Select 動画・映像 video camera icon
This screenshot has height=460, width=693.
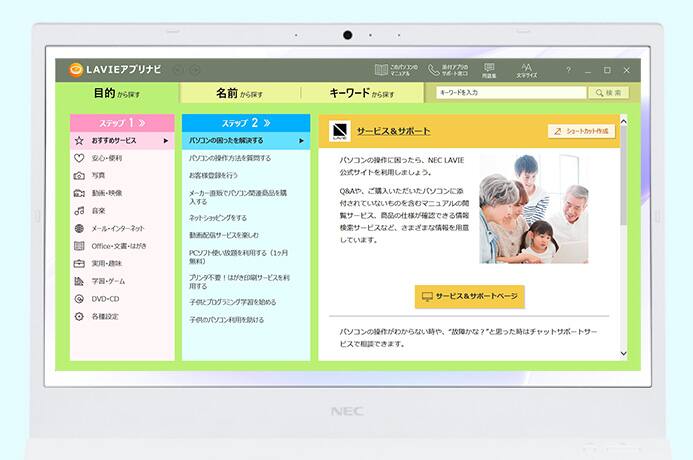pyautogui.click(x=79, y=193)
